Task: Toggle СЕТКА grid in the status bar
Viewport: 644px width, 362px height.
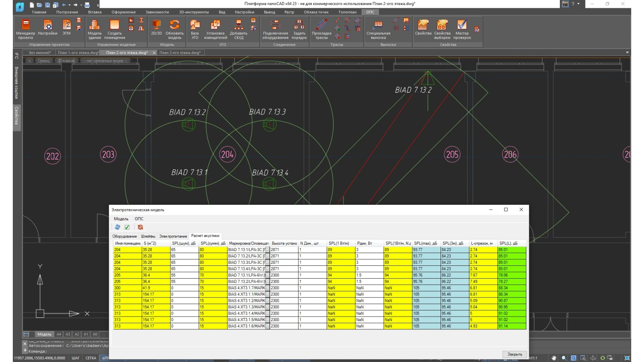Action: 91,358
